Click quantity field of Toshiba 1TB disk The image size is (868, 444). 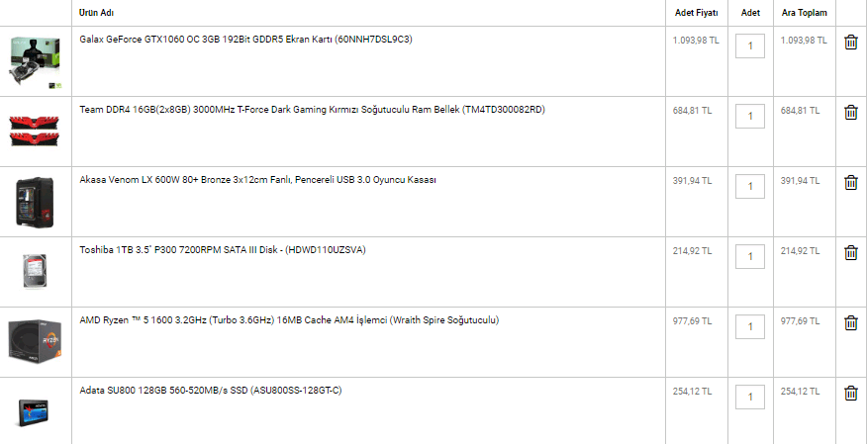click(x=750, y=256)
